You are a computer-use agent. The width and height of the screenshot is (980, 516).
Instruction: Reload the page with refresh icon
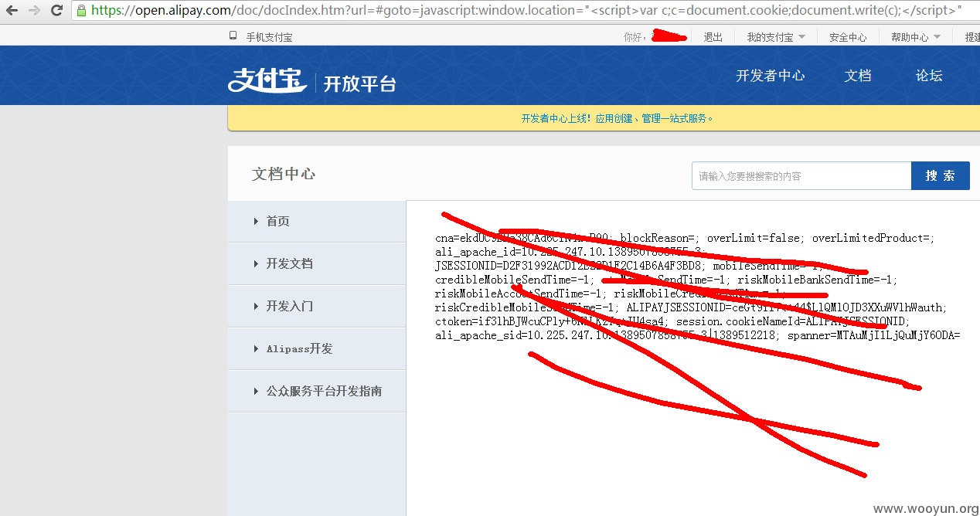(x=56, y=10)
